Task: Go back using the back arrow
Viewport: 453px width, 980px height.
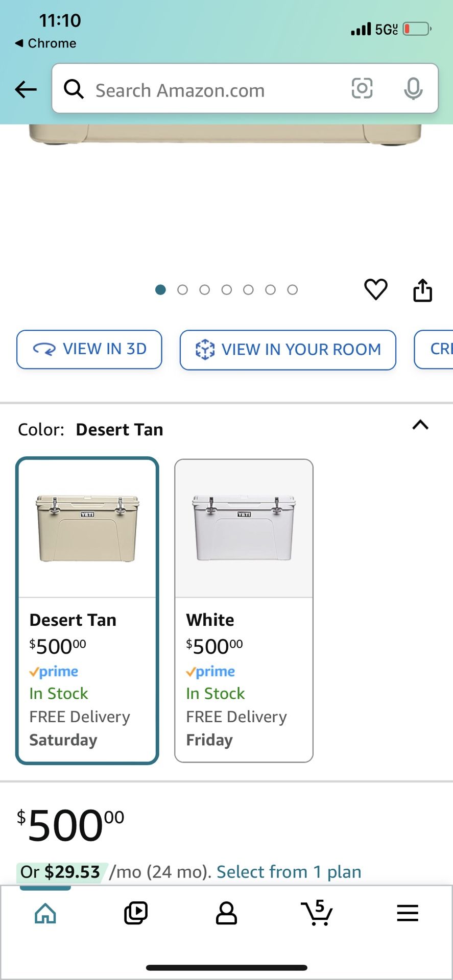Action: point(25,89)
